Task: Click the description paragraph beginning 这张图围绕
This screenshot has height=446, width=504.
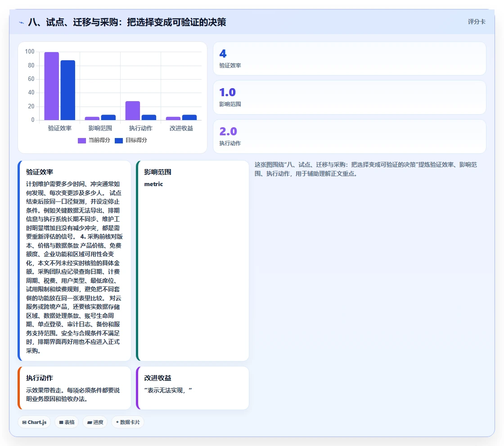Action: tap(366, 169)
